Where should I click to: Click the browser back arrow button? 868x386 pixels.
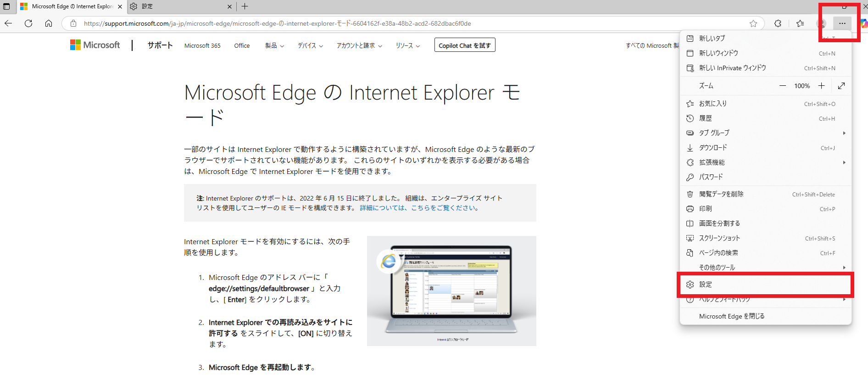(8, 23)
